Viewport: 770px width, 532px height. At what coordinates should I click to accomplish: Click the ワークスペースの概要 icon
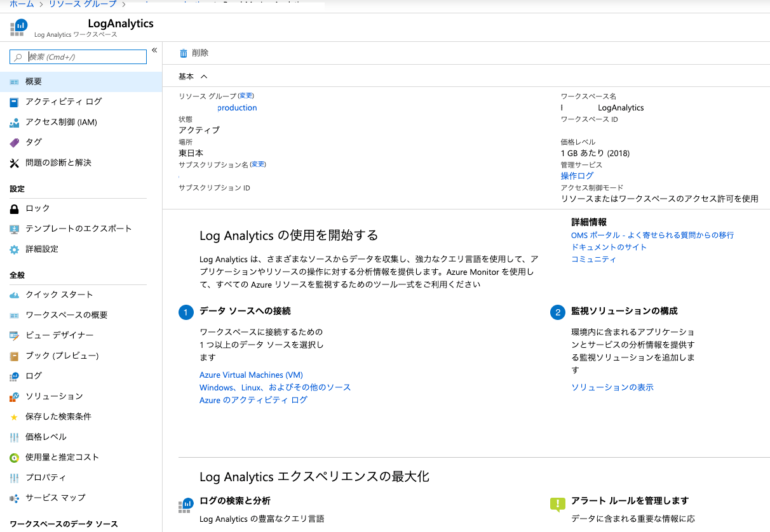[x=15, y=316]
